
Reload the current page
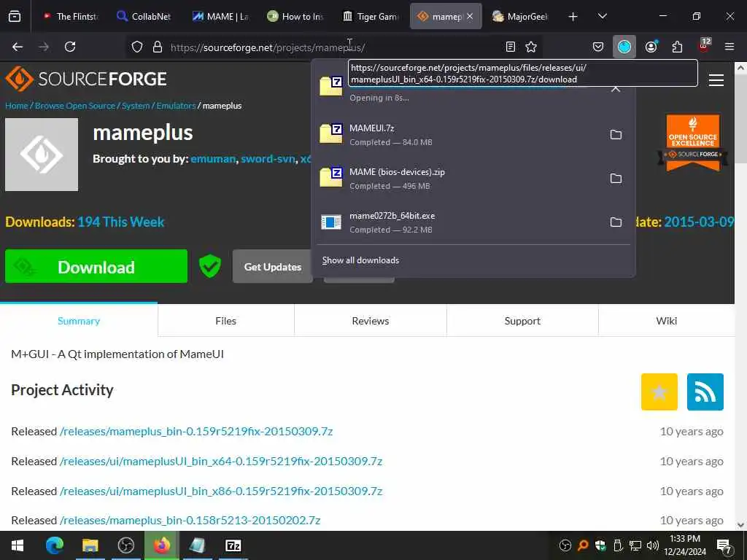(x=70, y=47)
